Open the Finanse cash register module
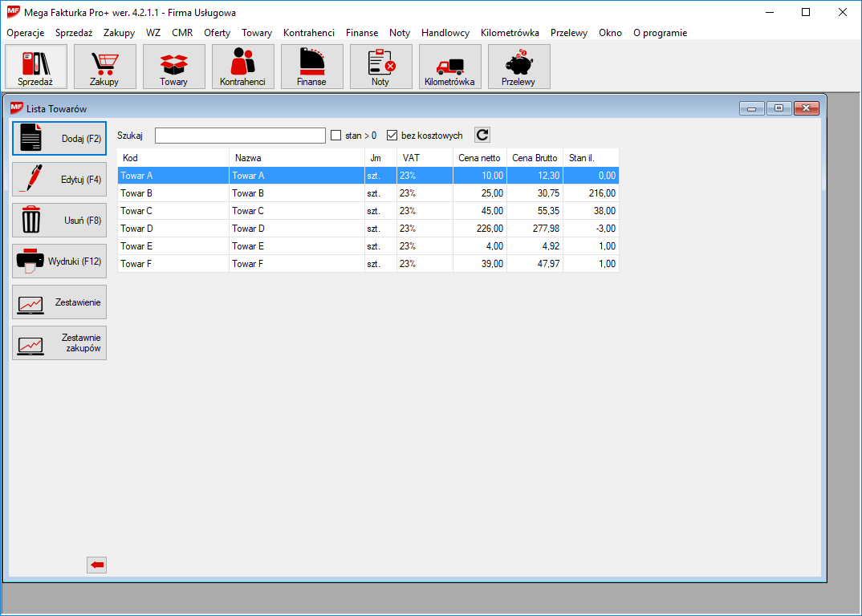Image resolution: width=862 pixels, height=616 pixels. [x=311, y=67]
